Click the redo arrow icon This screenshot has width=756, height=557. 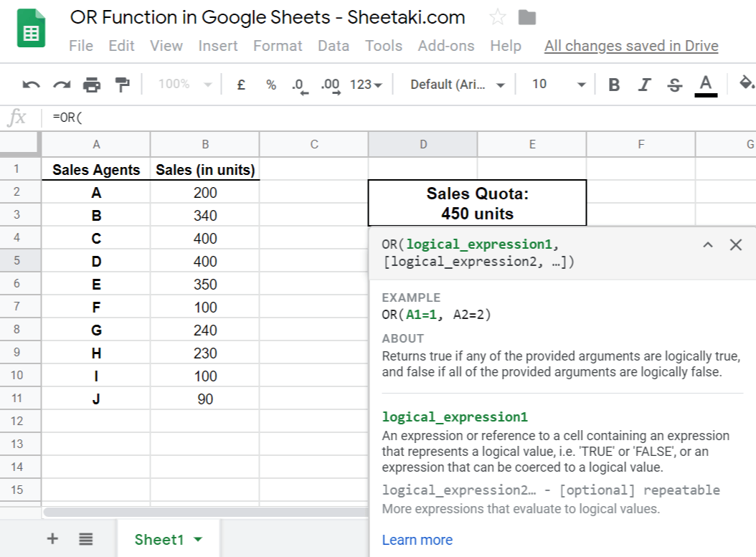(x=62, y=85)
